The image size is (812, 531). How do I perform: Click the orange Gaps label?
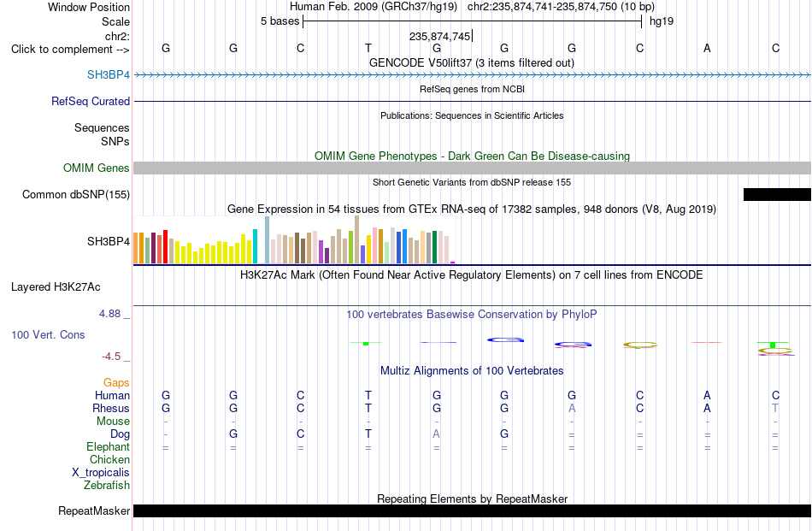click(116, 383)
